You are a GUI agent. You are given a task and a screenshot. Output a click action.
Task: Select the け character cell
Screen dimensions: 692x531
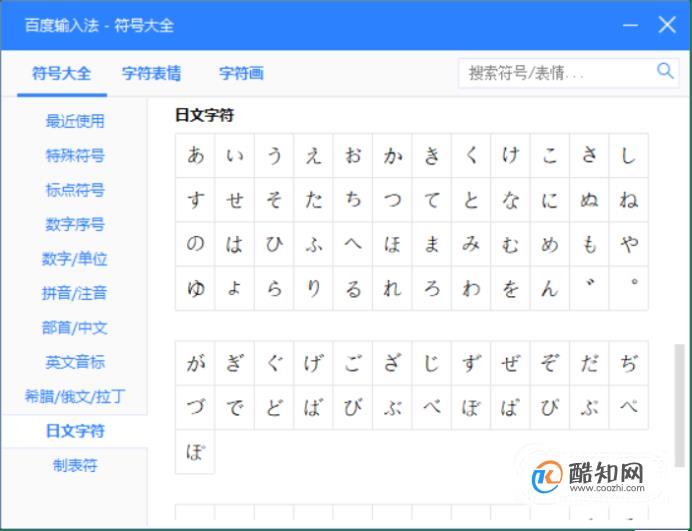510,155
